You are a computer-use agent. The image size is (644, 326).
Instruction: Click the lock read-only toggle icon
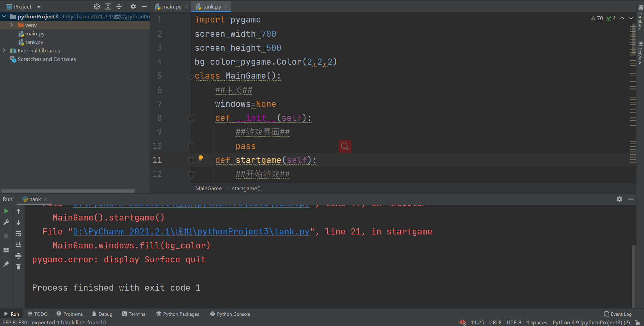[x=637, y=322]
